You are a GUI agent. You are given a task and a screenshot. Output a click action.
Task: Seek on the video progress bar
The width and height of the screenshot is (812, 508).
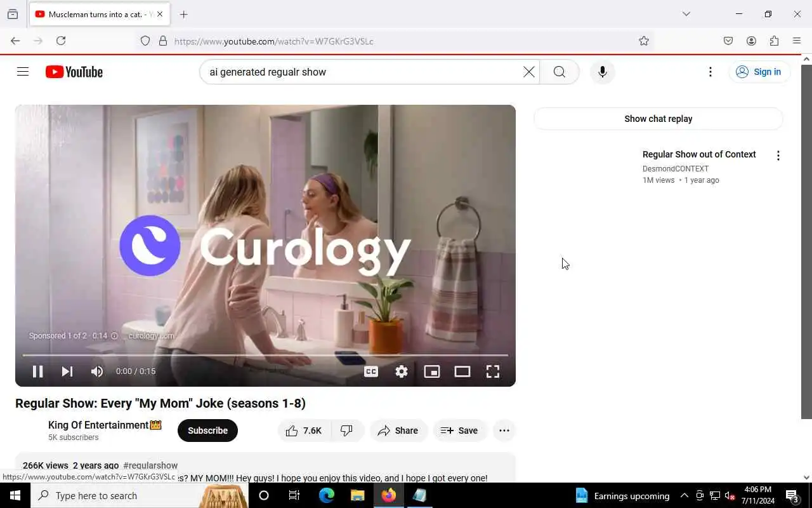click(265, 355)
